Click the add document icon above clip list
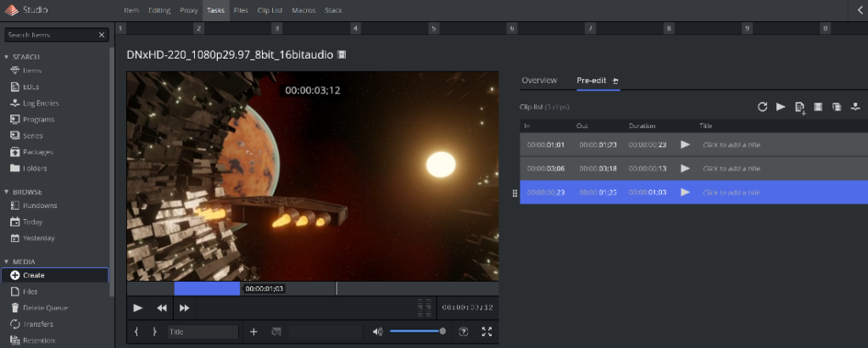 click(x=799, y=108)
